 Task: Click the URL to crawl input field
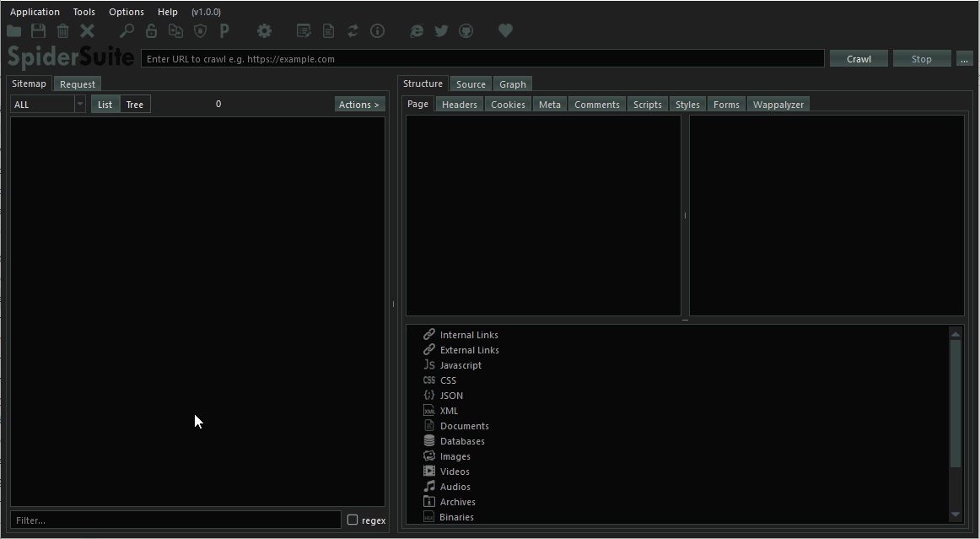482,59
